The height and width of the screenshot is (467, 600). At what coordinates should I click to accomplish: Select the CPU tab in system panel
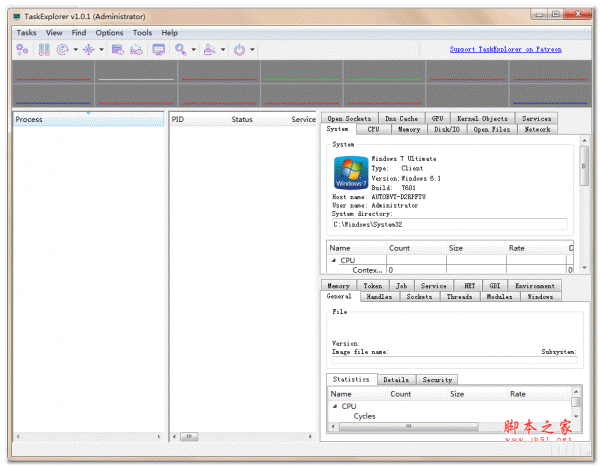point(373,129)
